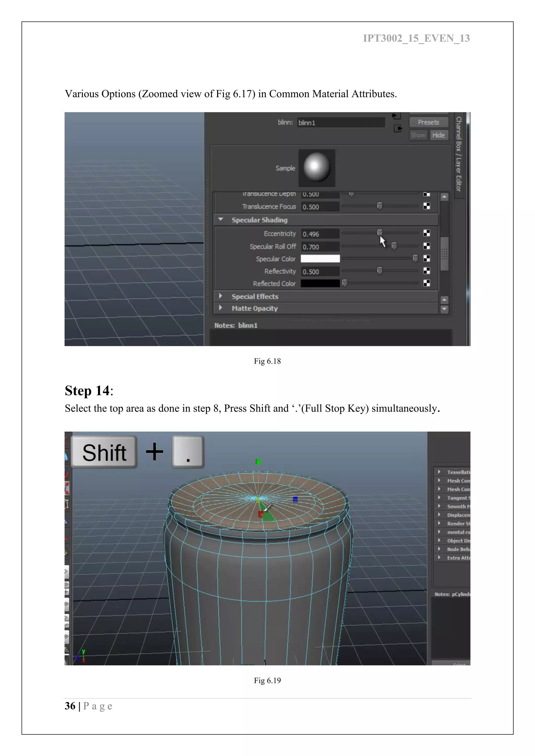Click Reflectivity map checker icon
The image size is (535, 756).
pos(426,271)
